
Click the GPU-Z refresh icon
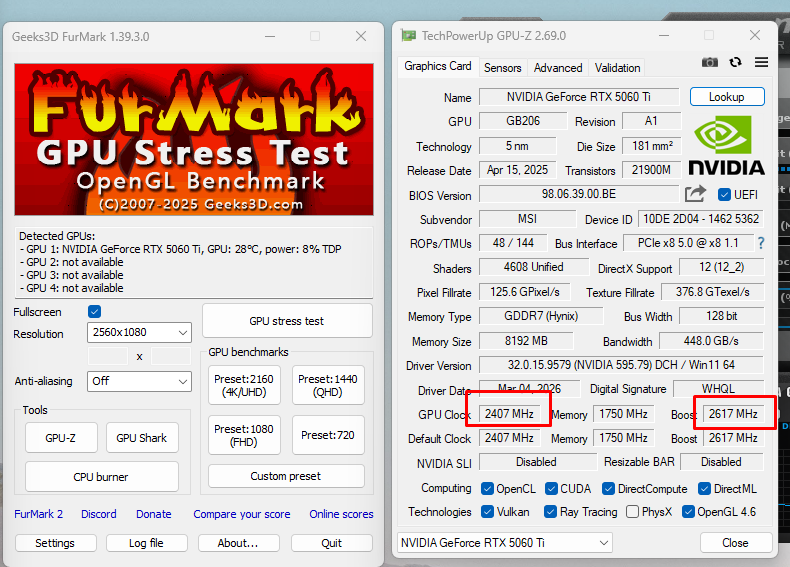pos(736,62)
